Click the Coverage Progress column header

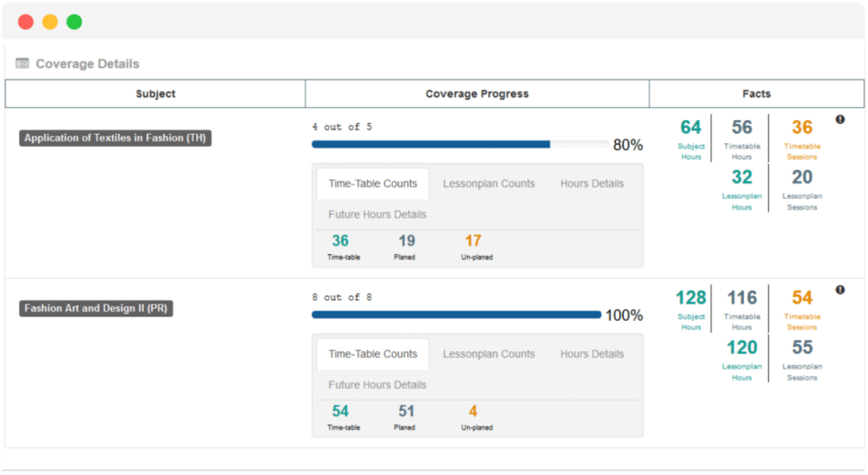[477, 94]
